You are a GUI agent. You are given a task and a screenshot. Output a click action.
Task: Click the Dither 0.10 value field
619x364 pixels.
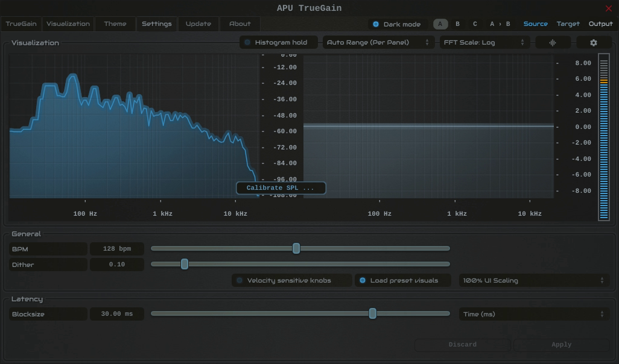[x=117, y=265]
